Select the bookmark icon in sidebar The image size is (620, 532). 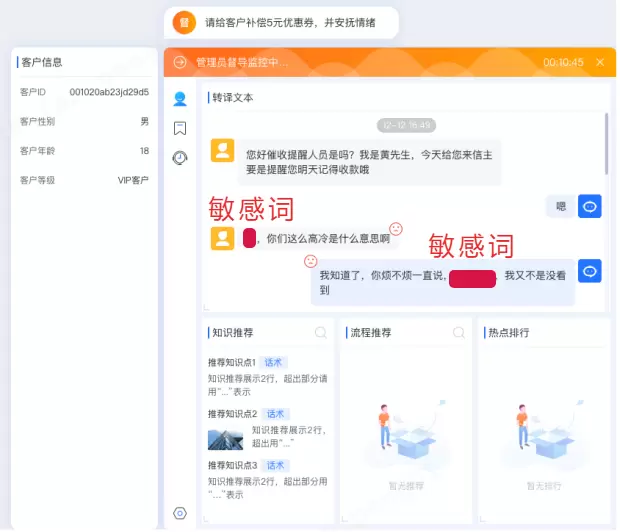coord(180,128)
